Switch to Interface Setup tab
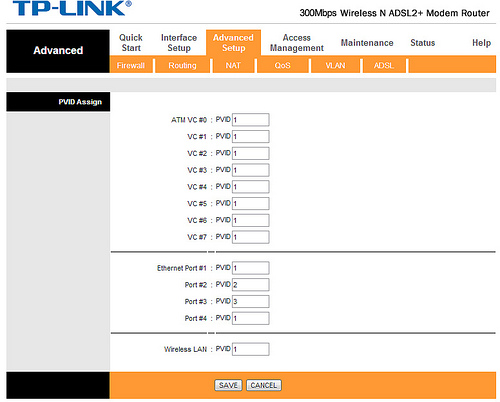Image resolution: width=500 pixels, height=402 pixels. (179, 43)
